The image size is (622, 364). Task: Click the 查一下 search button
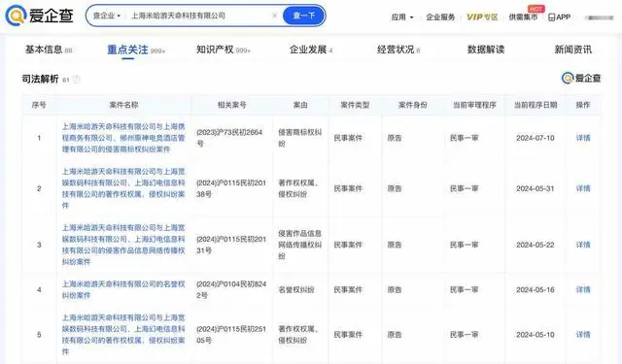coord(304,16)
